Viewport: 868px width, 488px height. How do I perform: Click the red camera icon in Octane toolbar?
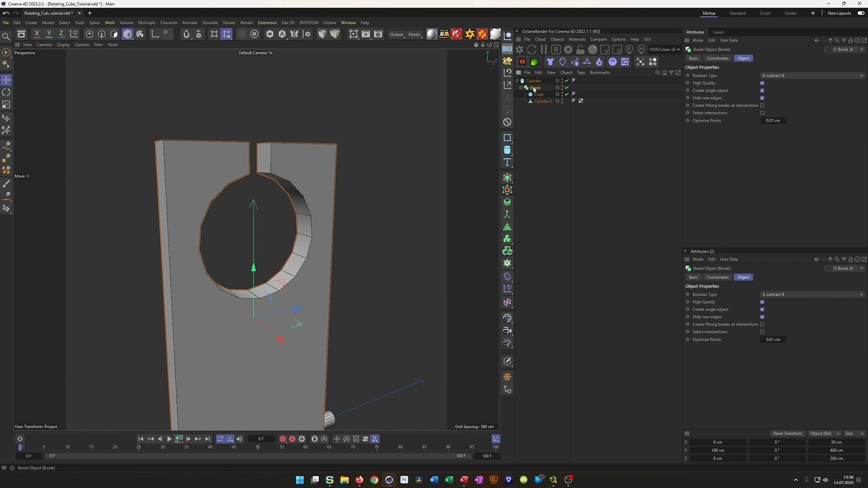click(x=523, y=62)
